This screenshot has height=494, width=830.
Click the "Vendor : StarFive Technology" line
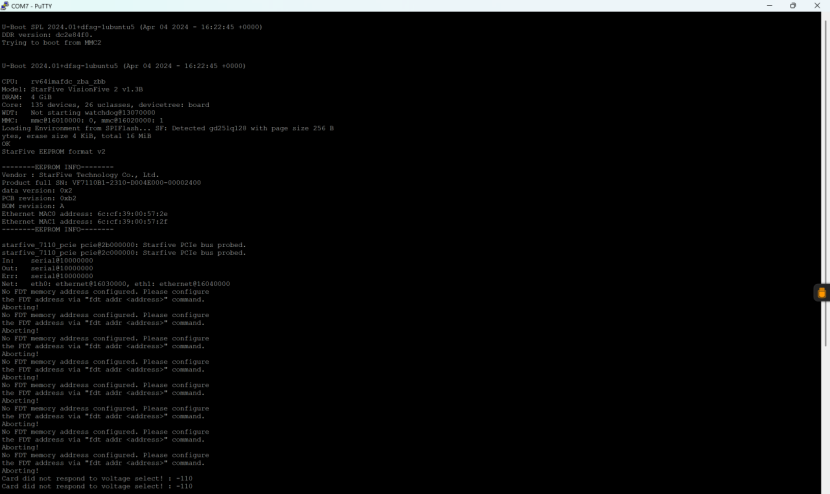pos(80,175)
